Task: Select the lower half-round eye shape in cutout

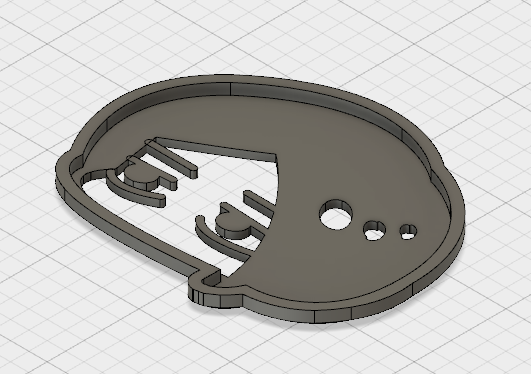Action: 234,226
